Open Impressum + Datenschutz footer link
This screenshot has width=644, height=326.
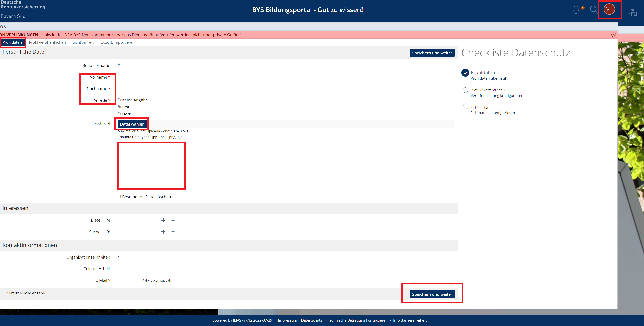pyautogui.click(x=300, y=320)
